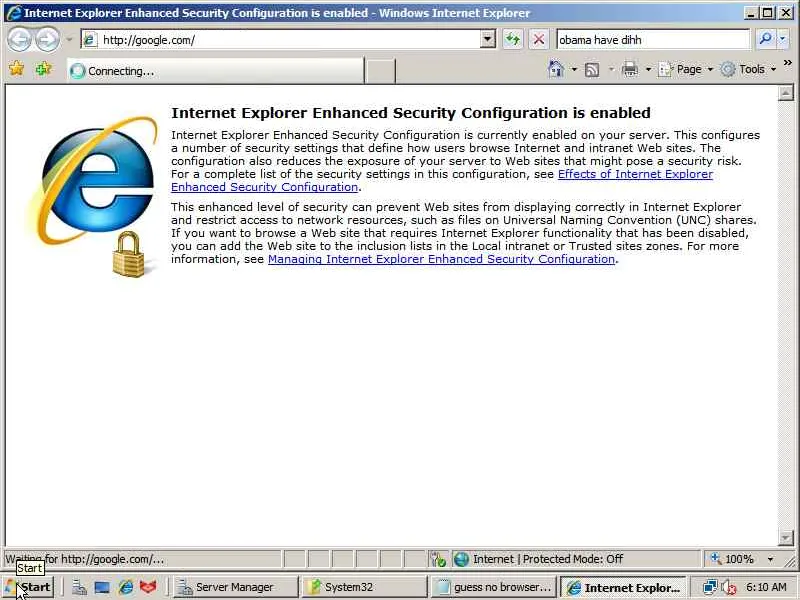This screenshot has width=800, height=600.
Task: Open the zoom level dropdown arrow
Action: pos(770,559)
